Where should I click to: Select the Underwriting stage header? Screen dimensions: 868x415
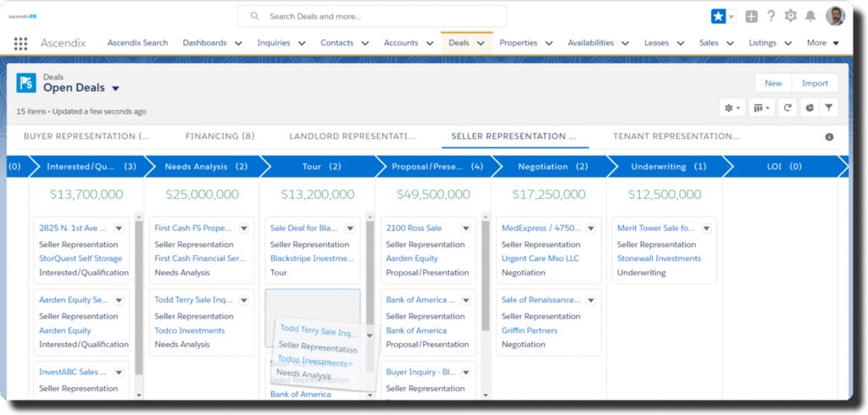click(668, 167)
